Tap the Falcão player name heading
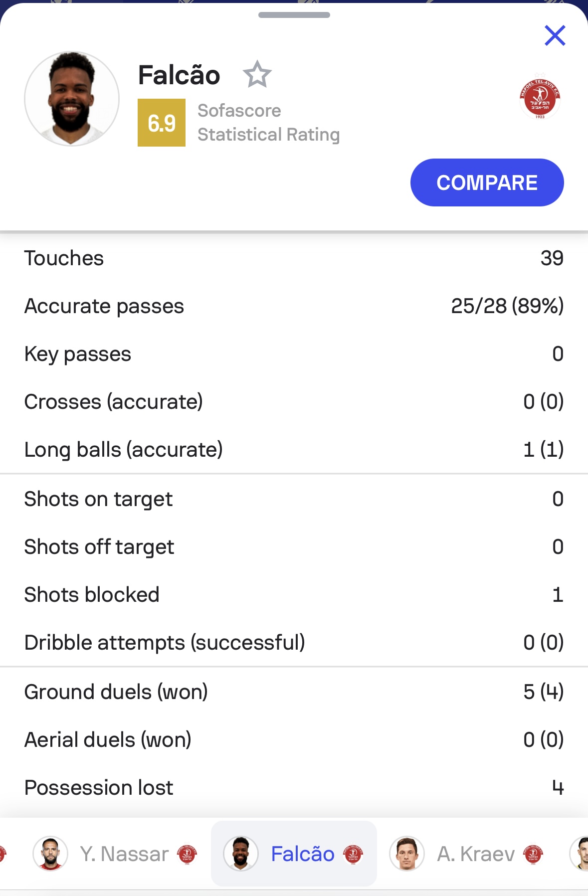588x896 pixels. 179,75
